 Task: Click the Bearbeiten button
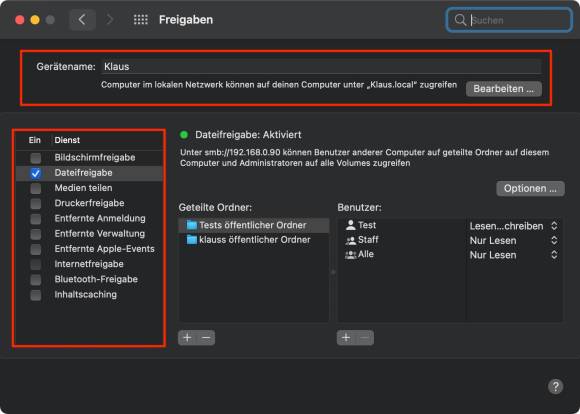tap(503, 89)
